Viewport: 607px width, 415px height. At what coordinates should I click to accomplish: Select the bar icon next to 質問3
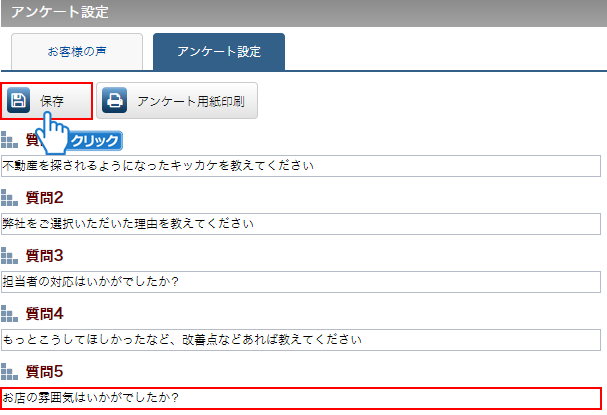(x=10, y=255)
